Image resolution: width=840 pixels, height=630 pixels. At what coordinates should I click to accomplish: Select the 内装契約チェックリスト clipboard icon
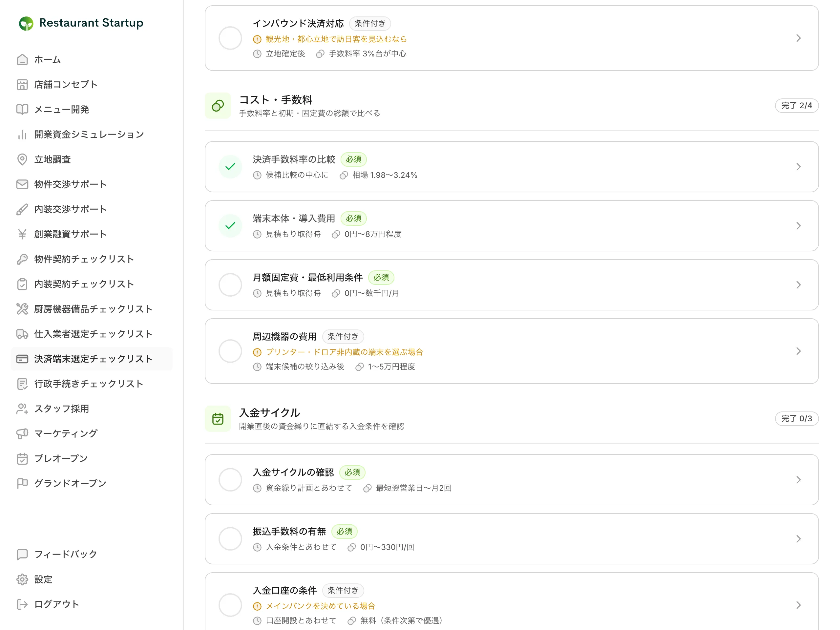22,284
